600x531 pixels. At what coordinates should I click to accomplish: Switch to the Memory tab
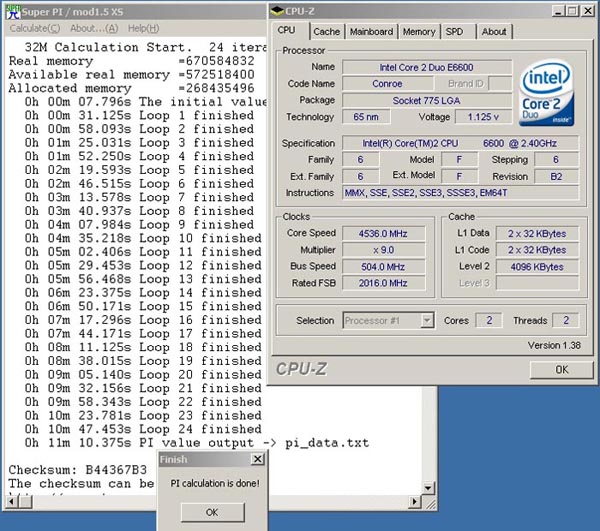(x=419, y=32)
